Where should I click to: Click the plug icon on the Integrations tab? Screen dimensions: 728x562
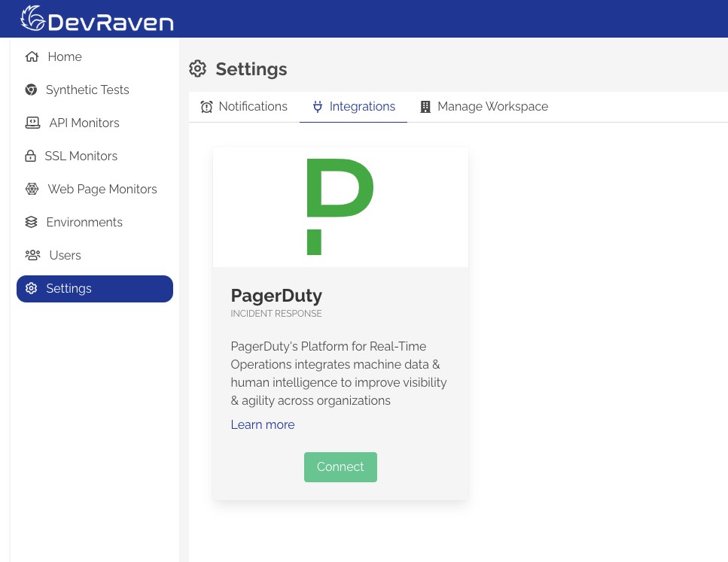318,106
